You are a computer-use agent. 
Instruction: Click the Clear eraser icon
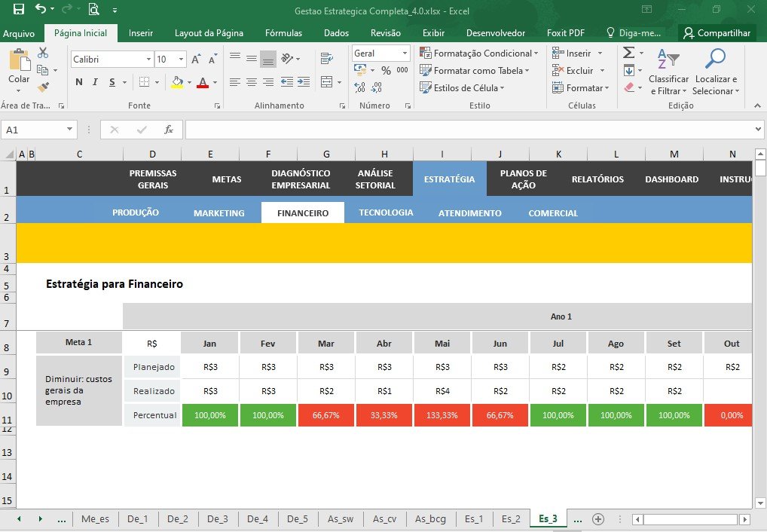point(629,87)
